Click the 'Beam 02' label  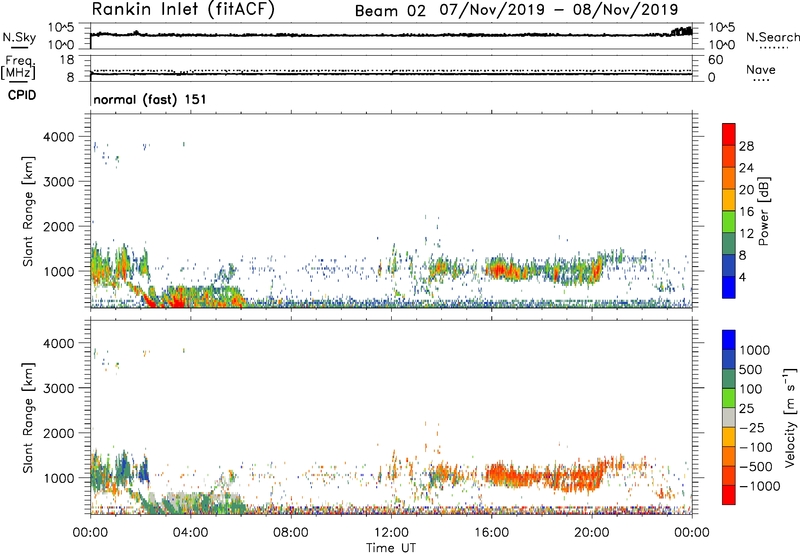(x=390, y=11)
